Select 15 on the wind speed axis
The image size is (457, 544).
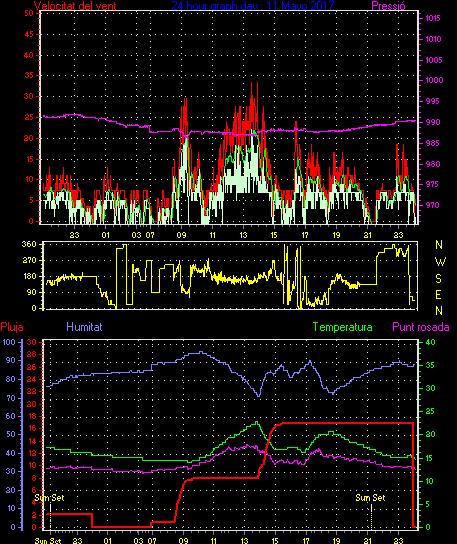(x=29, y=159)
